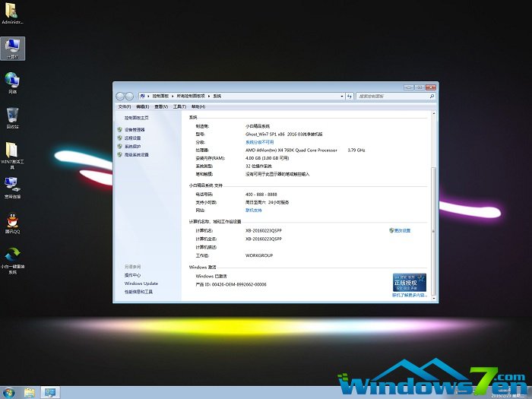This screenshot has width=532, height=399.
Task: Select the 回收站 Recycle Bin icon
Action: point(13,118)
